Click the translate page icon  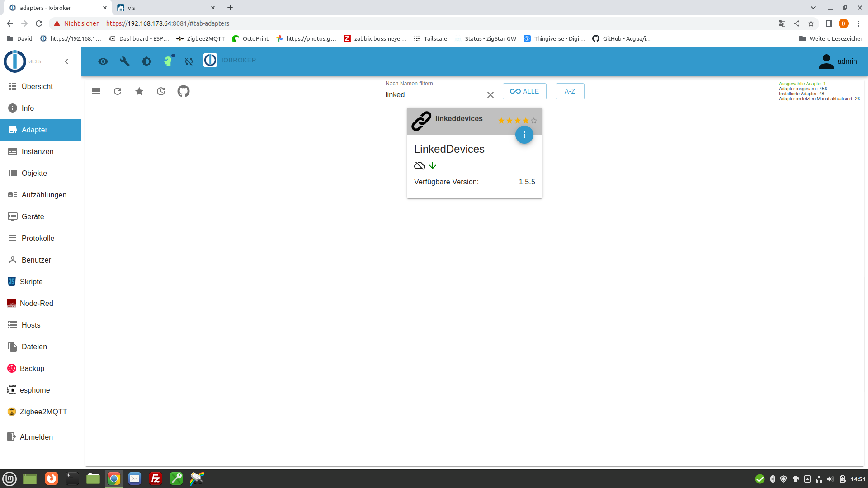pyautogui.click(x=782, y=23)
